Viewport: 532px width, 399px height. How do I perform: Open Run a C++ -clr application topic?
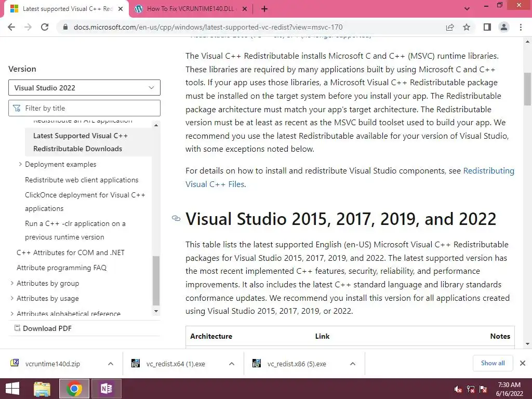tap(75, 230)
